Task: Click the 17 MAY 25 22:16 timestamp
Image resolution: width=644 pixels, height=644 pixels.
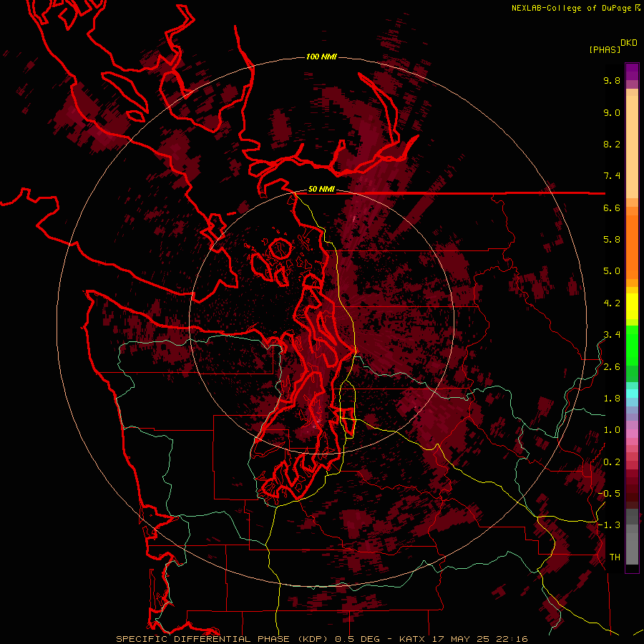Action: (x=480, y=639)
